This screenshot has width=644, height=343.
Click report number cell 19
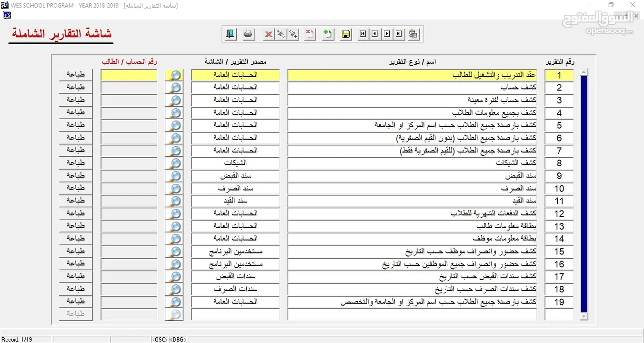click(559, 302)
